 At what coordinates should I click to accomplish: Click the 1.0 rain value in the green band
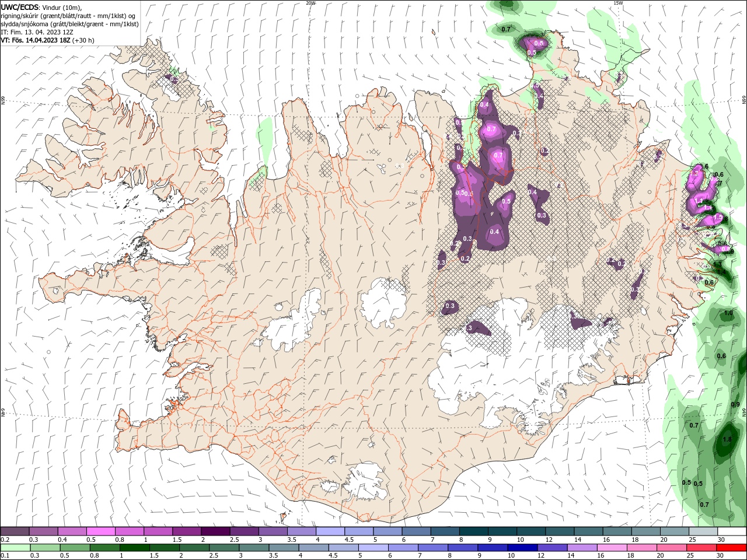pos(728,313)
